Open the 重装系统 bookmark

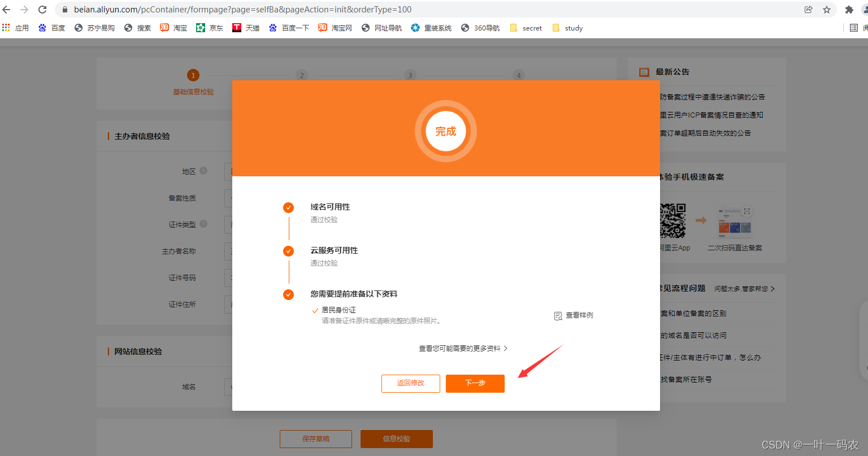[431, 28]
